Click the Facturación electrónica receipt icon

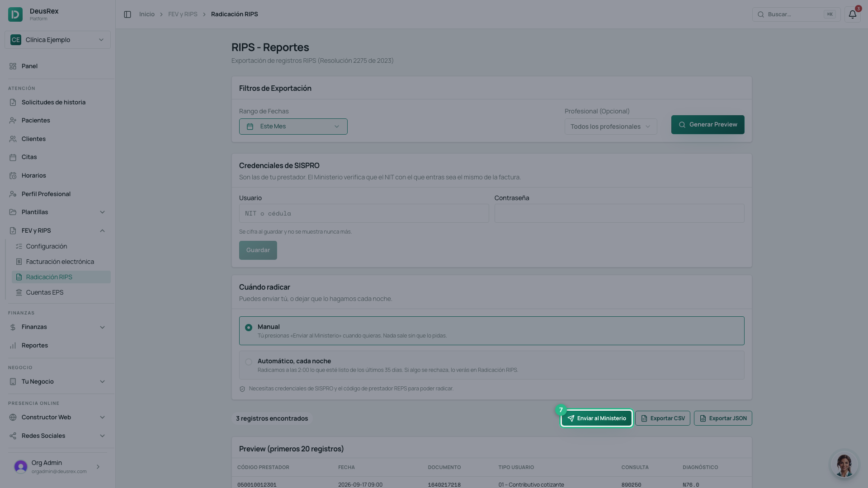pyautogui.click(x=19, y=262)
